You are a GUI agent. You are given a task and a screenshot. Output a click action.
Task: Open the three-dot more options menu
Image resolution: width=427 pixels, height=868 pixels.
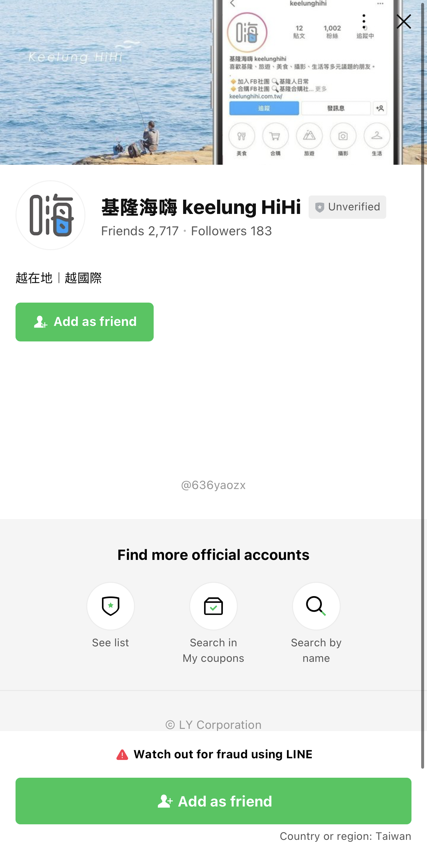tap(364, 22)
